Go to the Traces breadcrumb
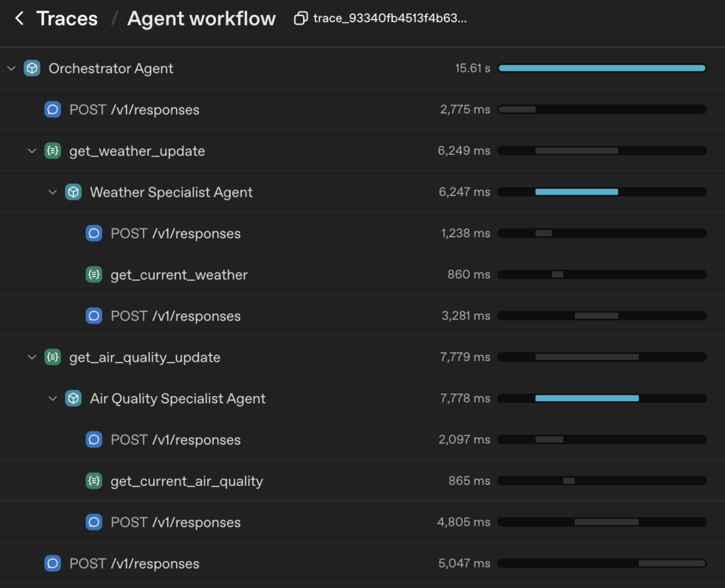This screenshot has height=588, width=725. click(x=67, y=19)
